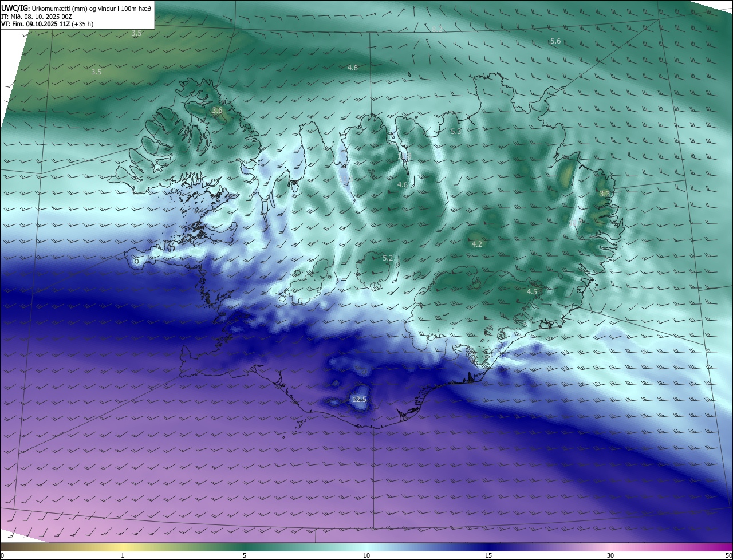This screenshot has height=560, width=733.
Task: Click the 12.5 value label on the south coast
Action: coord(359,400)
